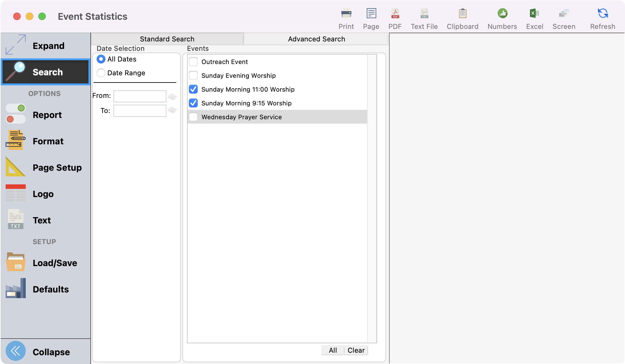
Task: Enable Wednesday Prayer Service checkbox
Action: pos(193,117)
